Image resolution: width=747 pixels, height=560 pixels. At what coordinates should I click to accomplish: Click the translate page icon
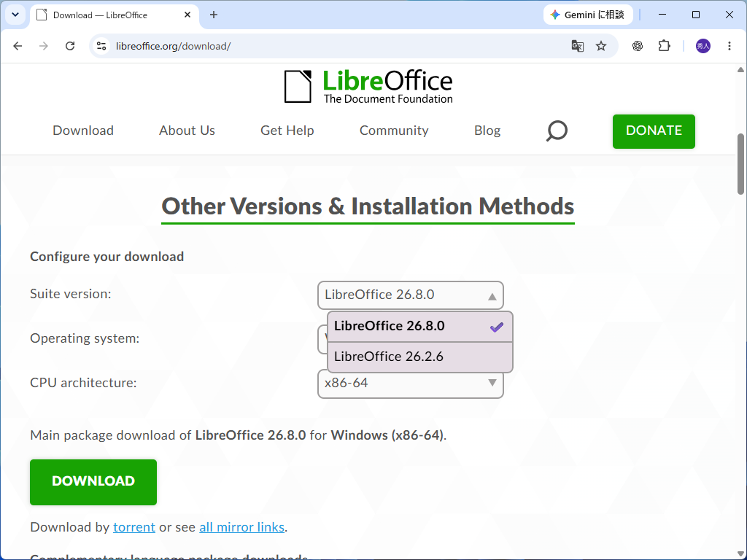[578, 46]
